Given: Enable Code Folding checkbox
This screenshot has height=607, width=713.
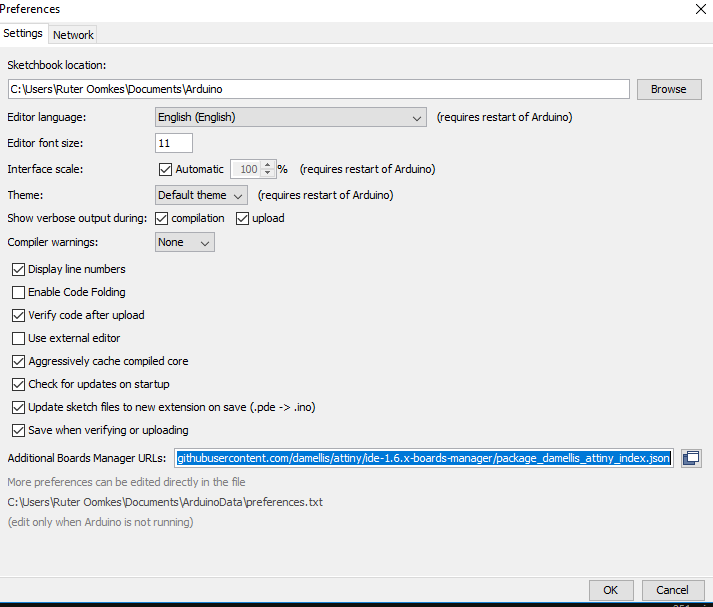Looking at the screenshot, I should (x=19, y=292).
